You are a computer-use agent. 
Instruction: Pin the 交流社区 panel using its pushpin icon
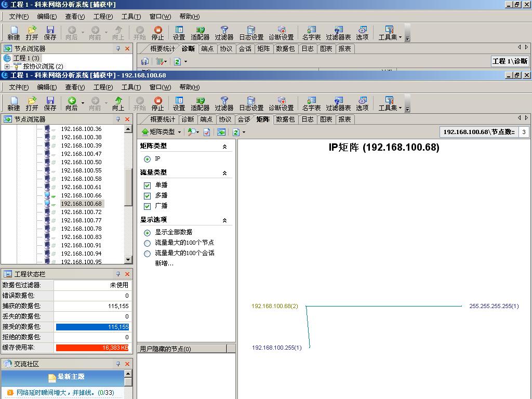(x=118, y=364)
